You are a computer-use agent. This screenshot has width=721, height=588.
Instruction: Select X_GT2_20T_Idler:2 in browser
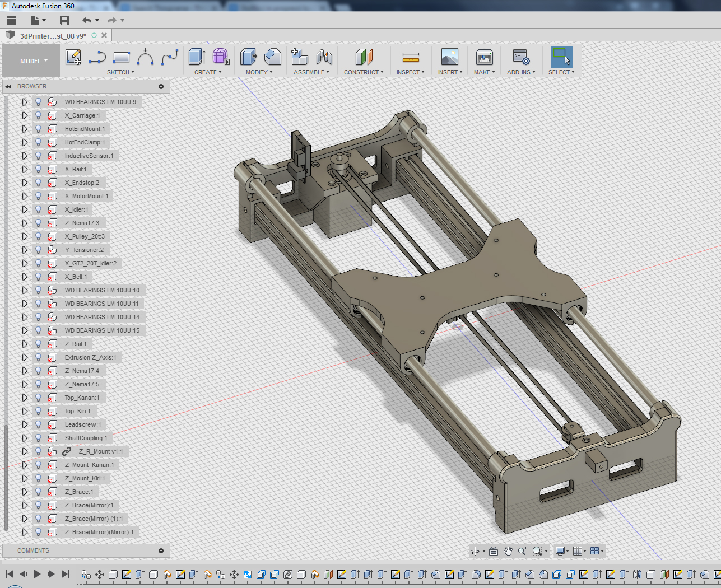91,263
